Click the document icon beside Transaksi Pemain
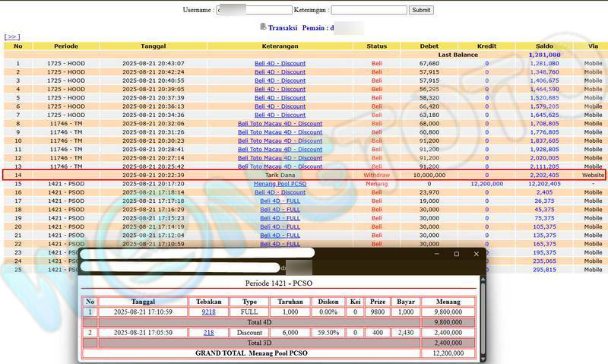 263,27
